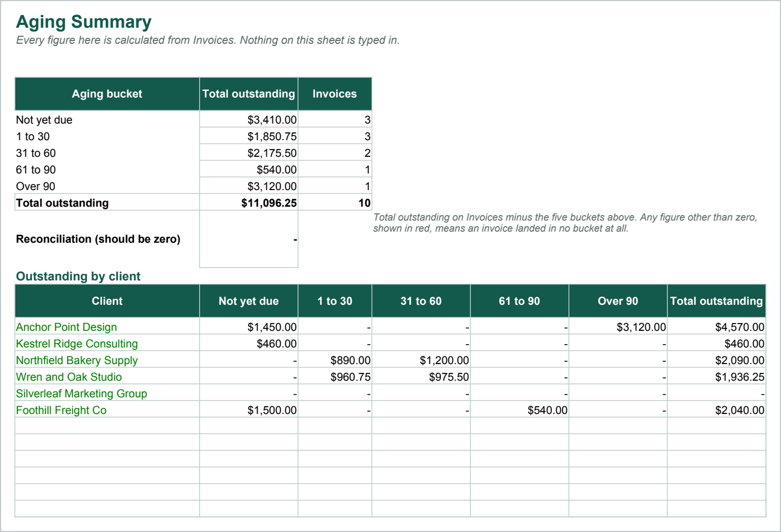Click "Reconciliation (should be zero)" label
Screen dimensions: 781x532
(x=98, y=239)
